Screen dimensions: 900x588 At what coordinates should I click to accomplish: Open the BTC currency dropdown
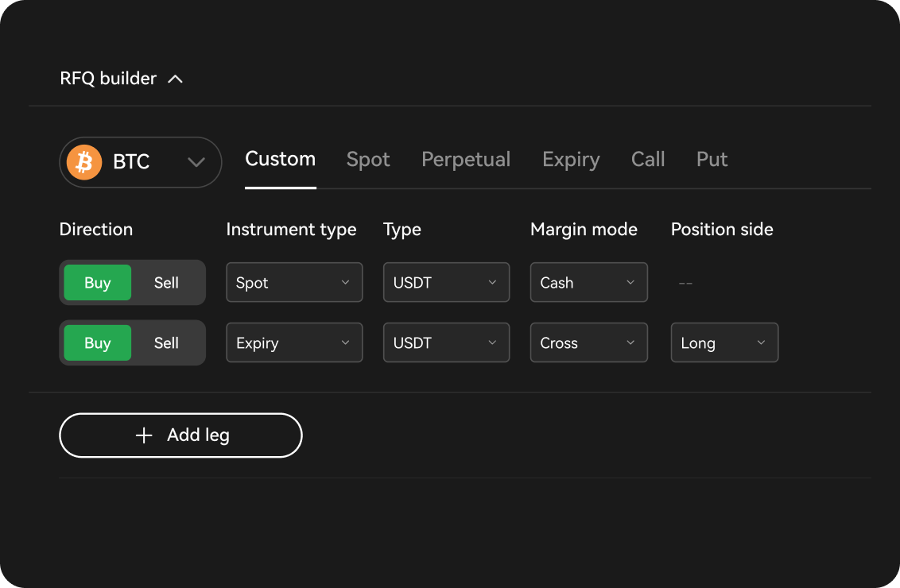141,162
